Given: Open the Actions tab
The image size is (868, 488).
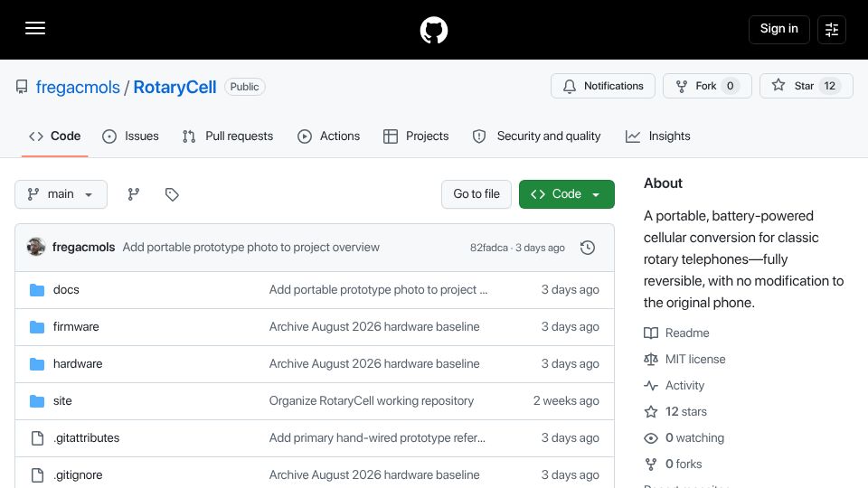Looking at the screenshot, I should (x=329, y=136).
